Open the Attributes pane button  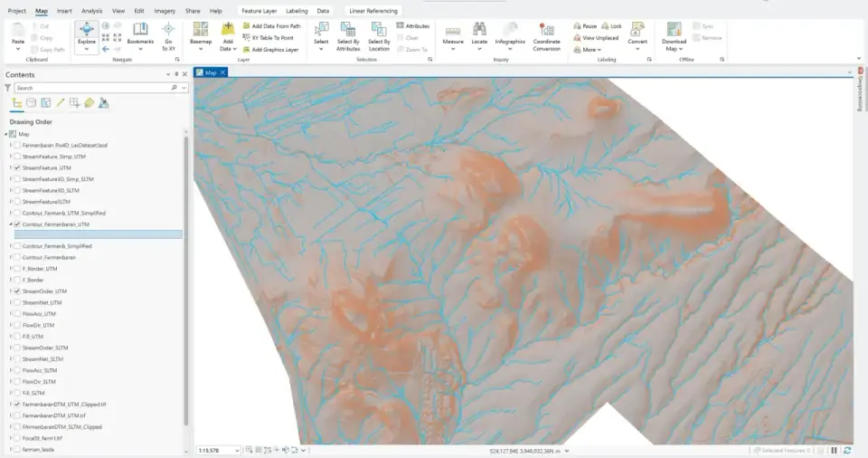pyautogui.click(x=413, y=26)
